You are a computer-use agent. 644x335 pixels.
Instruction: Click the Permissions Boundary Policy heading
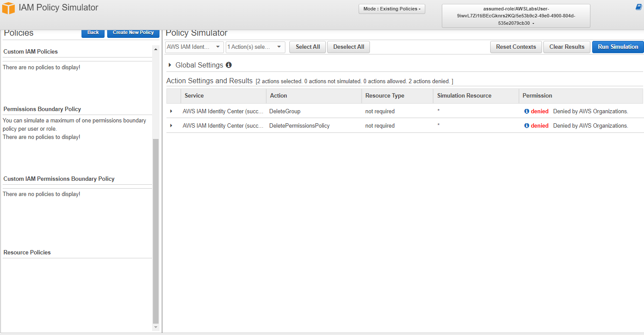42,109
